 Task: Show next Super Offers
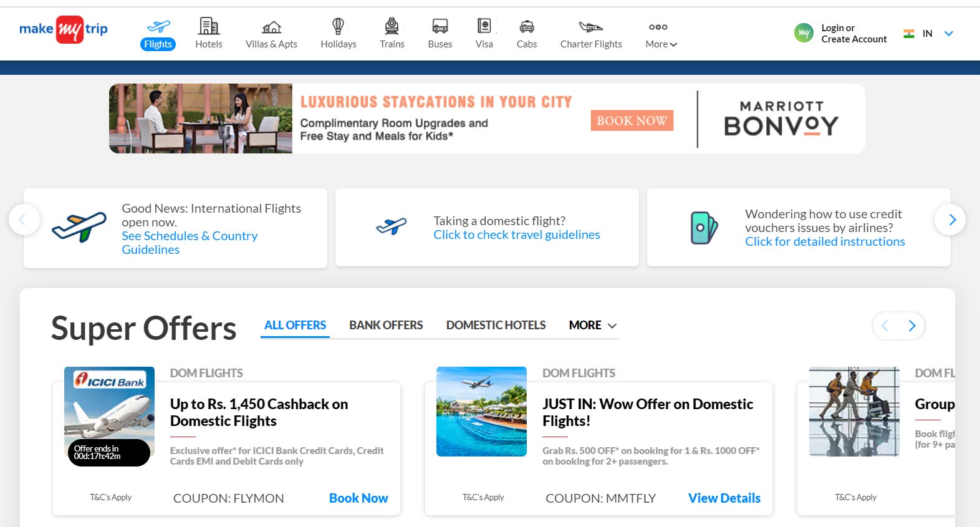pos(912,326)
